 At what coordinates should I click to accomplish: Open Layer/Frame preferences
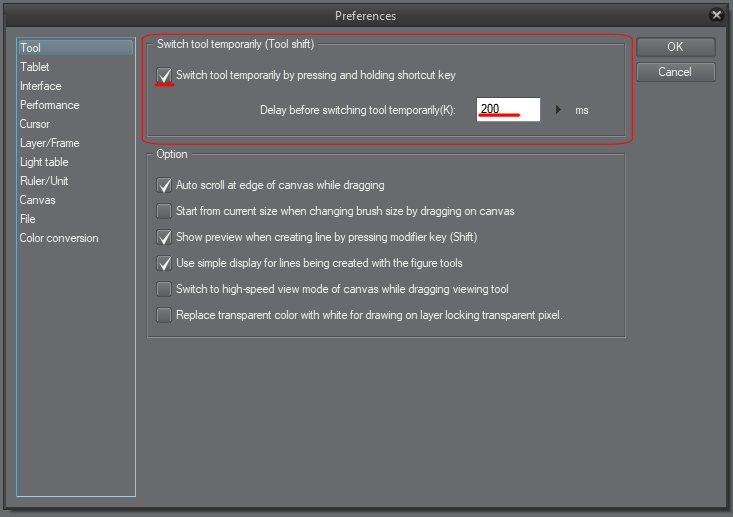coord(50,143)
